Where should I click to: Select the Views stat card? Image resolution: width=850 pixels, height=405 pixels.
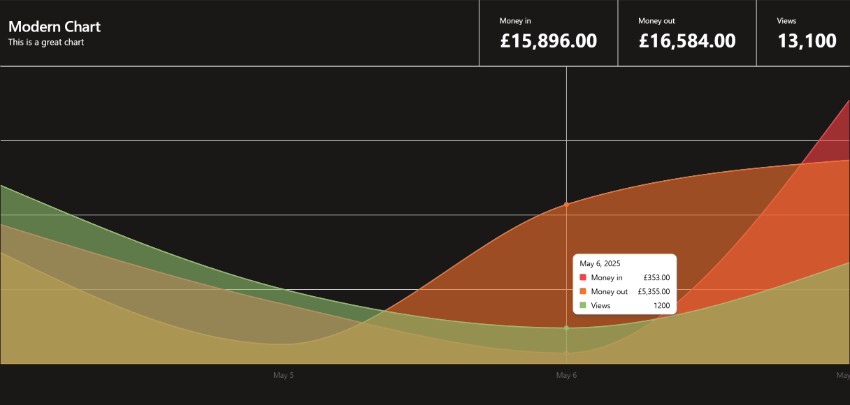pyautogui.click(x=803, y=33)
